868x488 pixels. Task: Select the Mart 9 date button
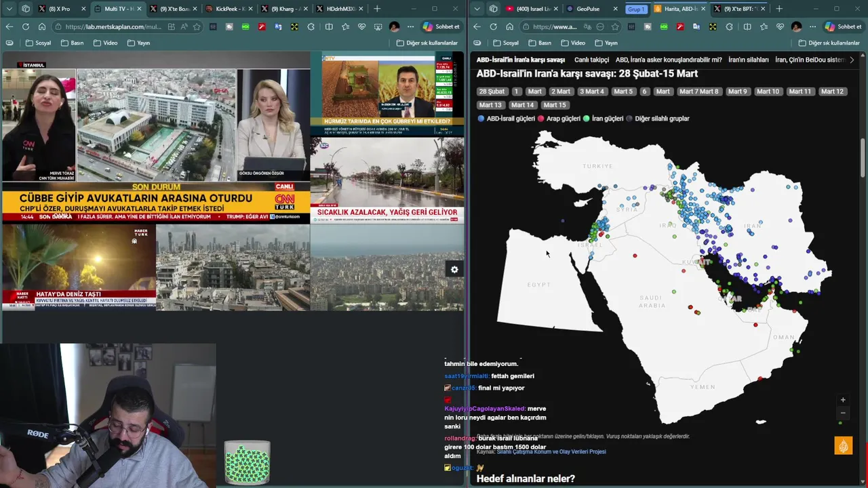[x=737, y=91]
